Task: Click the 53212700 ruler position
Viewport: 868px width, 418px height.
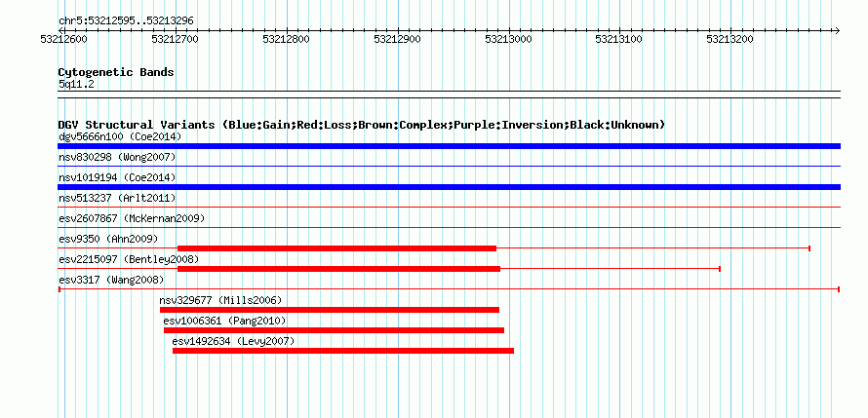Action: coord(176,39)
